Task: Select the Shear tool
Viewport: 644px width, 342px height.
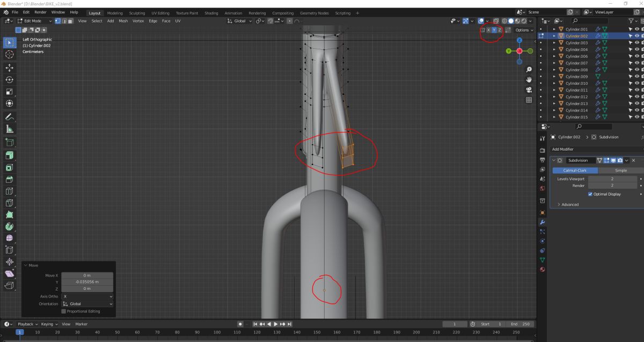Action: (10, 273)
